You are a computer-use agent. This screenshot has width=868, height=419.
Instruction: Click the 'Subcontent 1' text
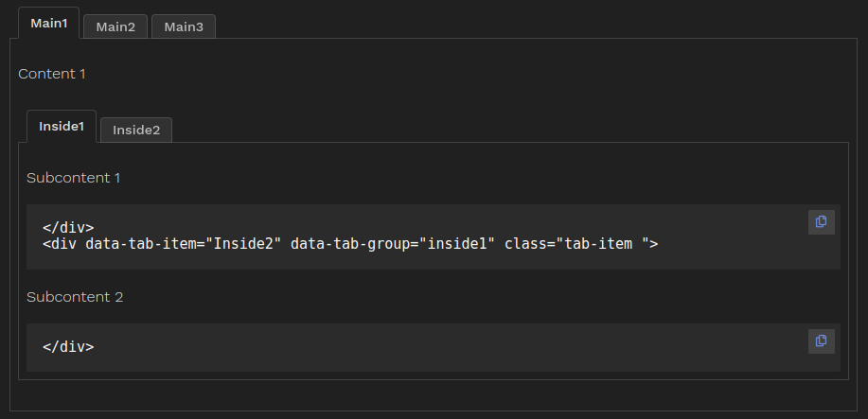point(74,178)
